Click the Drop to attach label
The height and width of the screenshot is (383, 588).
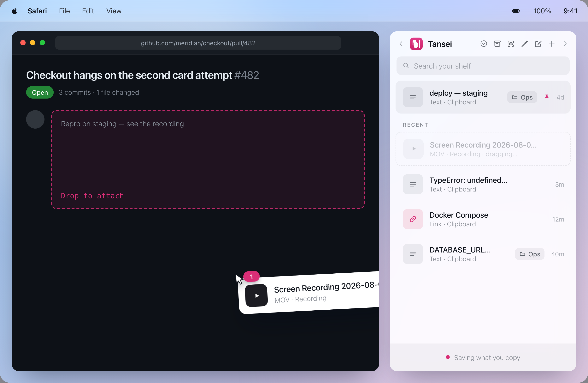pyautogui.click(x=92, y=196)
